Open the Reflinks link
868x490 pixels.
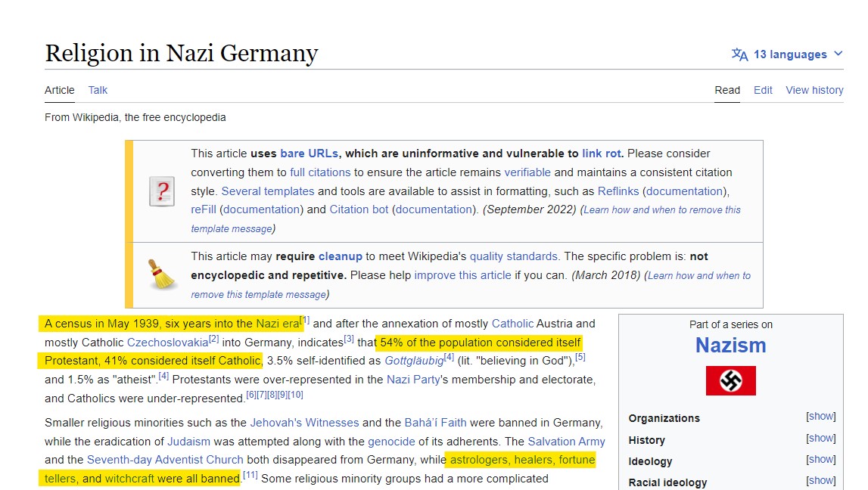618,191
